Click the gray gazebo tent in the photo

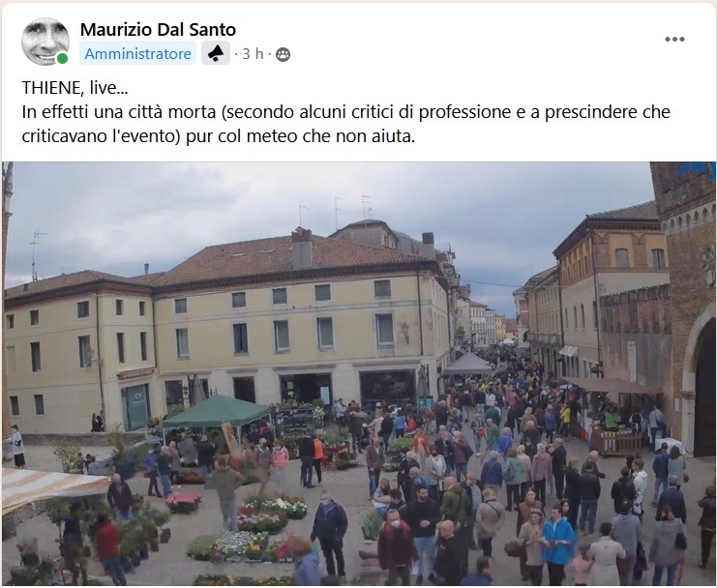(x=468, y=366)
